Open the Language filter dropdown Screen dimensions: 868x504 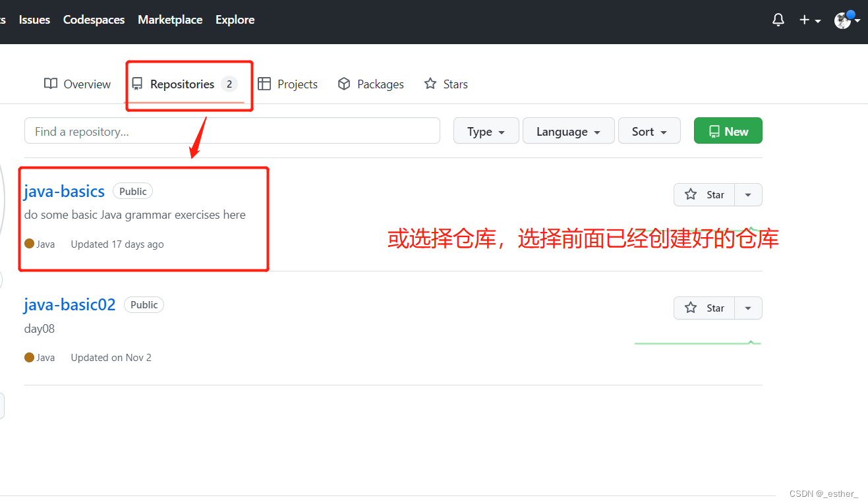click(568, 130)
